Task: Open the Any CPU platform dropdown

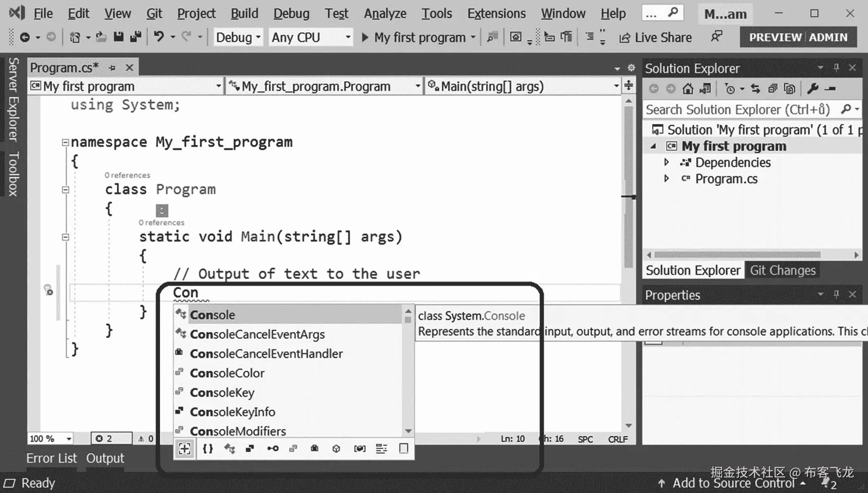Action: 310,37
